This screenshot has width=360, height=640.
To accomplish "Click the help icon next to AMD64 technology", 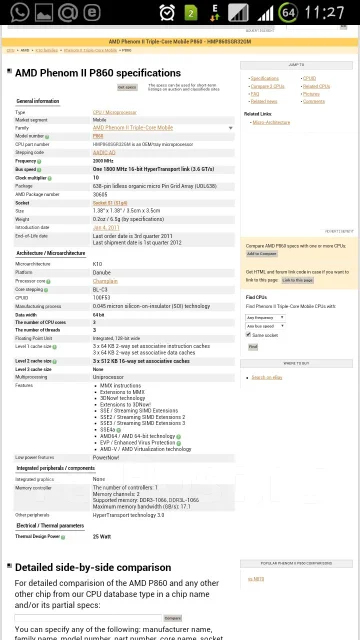I will click(x=179, y=436).
